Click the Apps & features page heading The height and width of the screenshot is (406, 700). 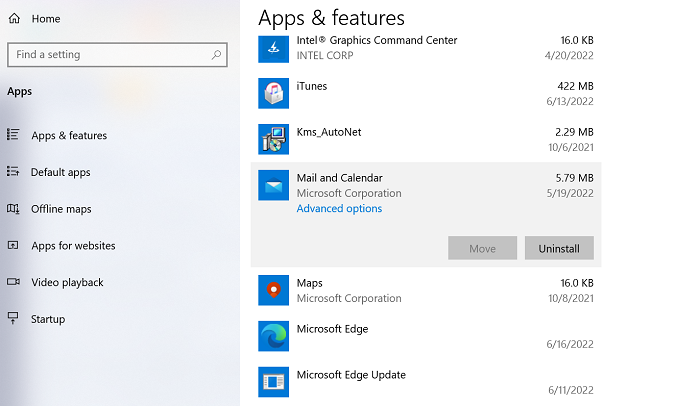pyautogui.click(x=331, y=18)
